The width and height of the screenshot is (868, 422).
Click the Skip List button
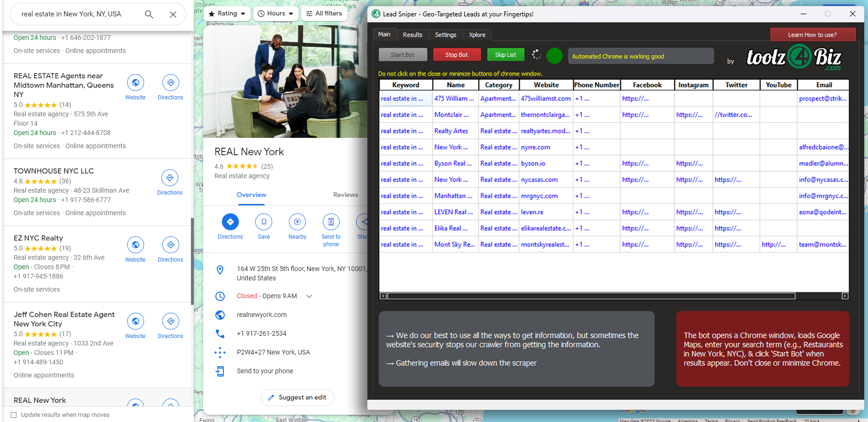point(505,55)
